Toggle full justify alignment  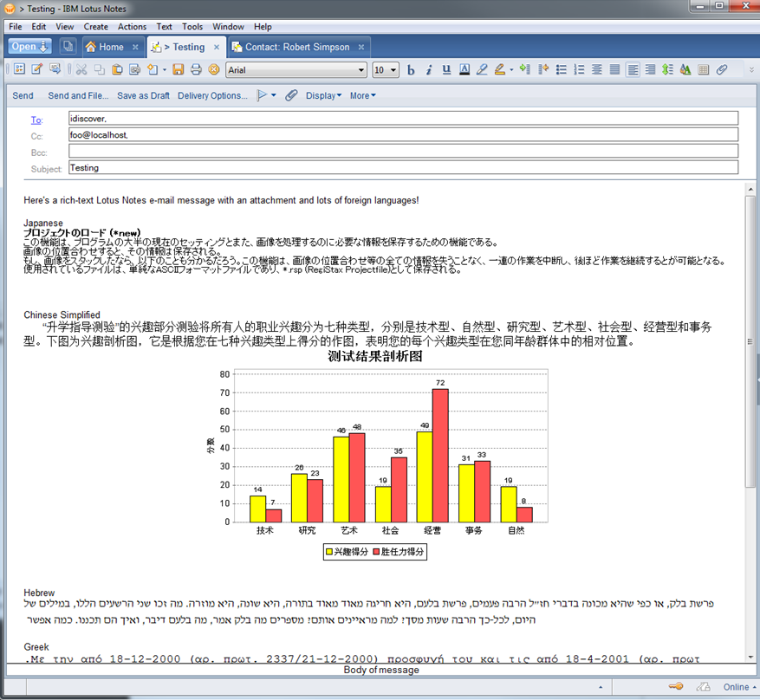[614, 70]
